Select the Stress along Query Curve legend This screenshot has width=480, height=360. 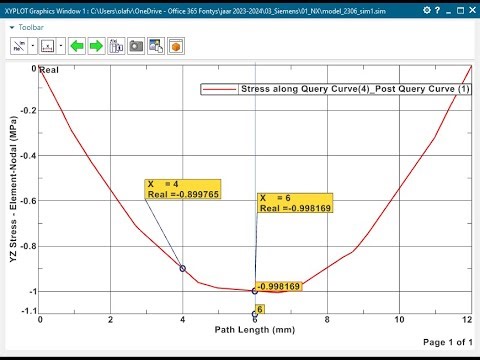(x=336, y=89)
